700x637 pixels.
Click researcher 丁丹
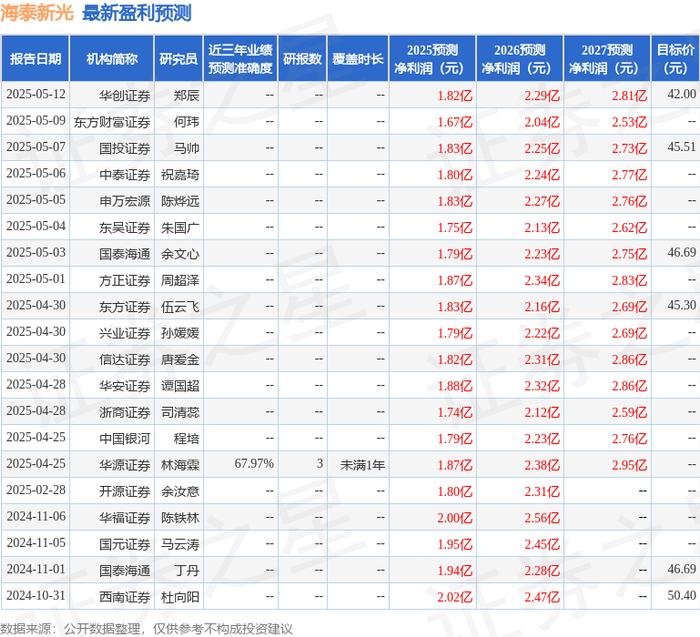tap(186, 570)
